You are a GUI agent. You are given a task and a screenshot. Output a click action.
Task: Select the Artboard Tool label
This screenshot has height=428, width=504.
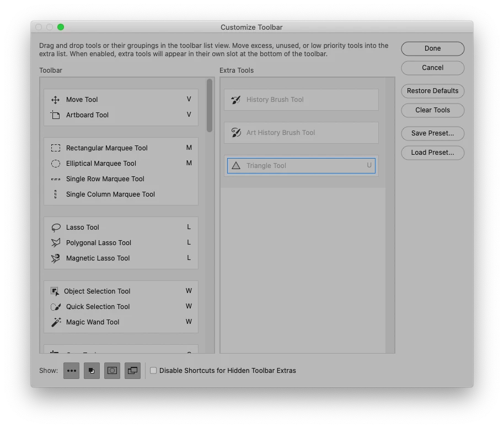click(x=88, y=115)
